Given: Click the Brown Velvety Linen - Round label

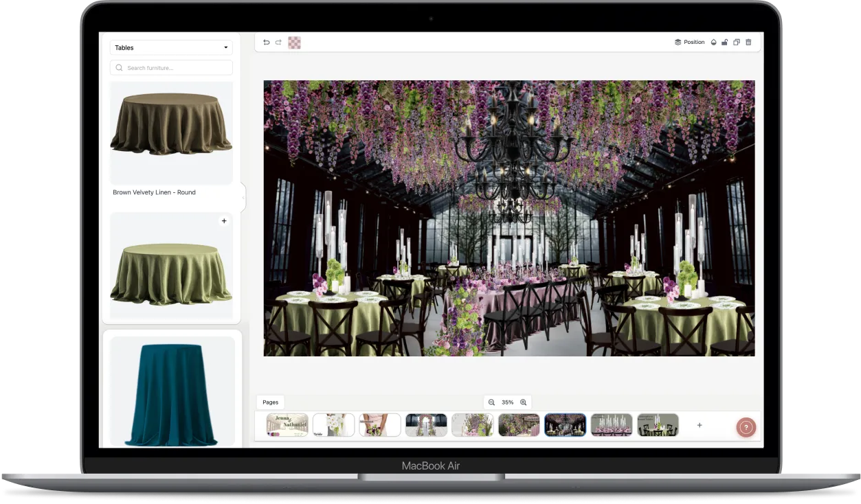Looking at the screenshot, I should (154, 192).
